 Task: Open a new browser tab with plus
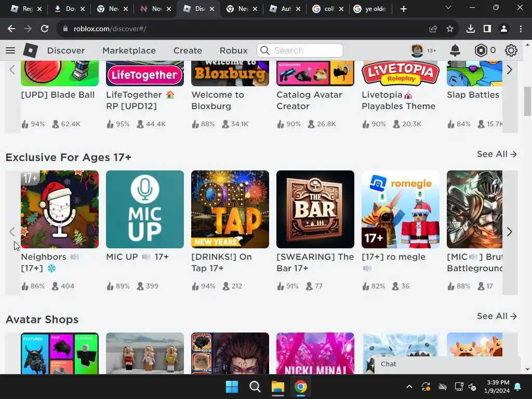(x=403, y=9)
